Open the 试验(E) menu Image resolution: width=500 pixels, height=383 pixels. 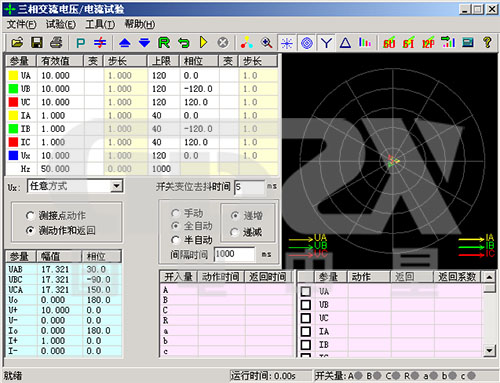point(61,24)
